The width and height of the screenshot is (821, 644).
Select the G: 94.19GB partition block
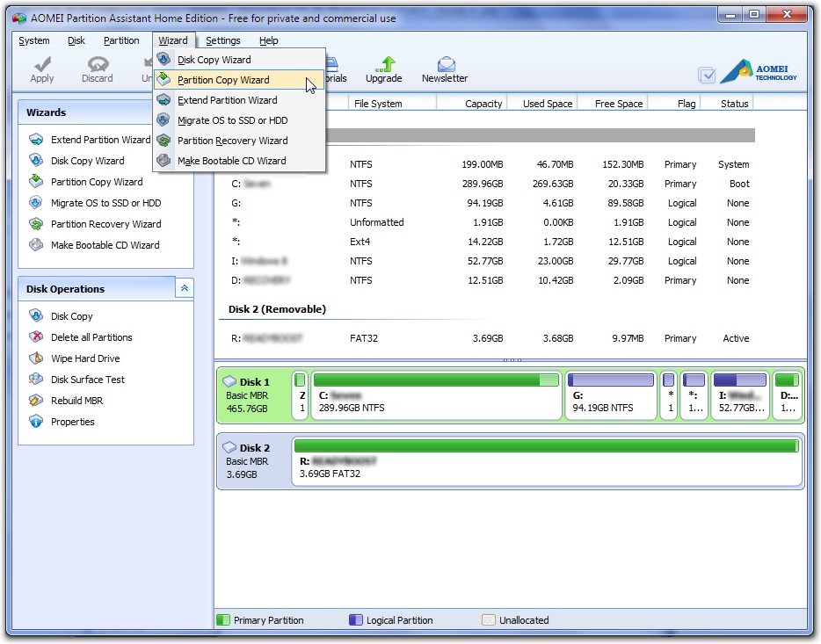click(x=611, y=395)
